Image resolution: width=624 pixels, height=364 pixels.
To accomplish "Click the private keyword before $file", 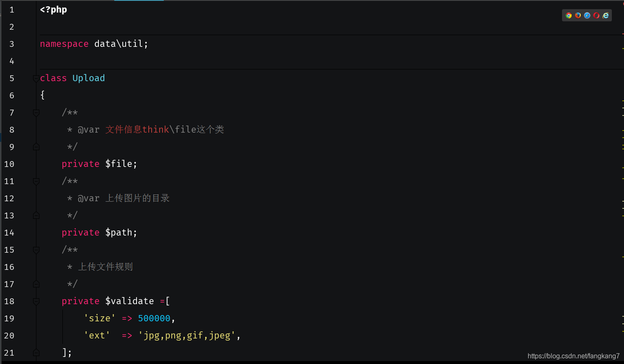I will click(80, 164).
